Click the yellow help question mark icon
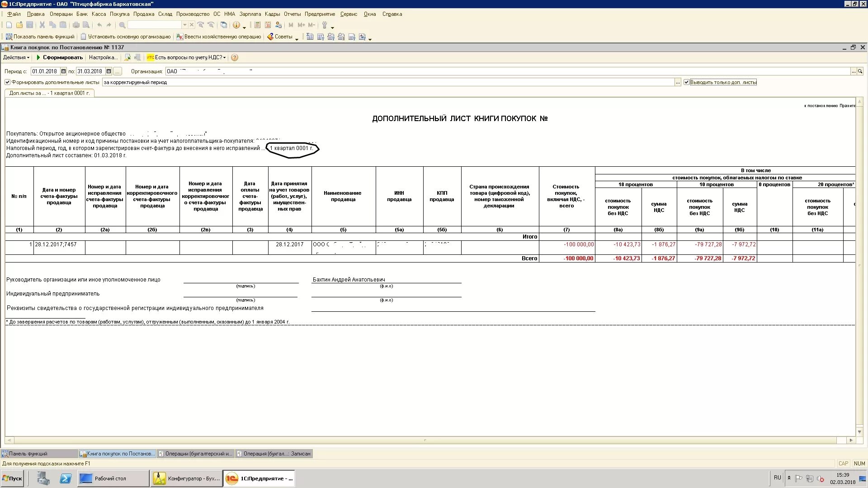This screenshot has height=488, width=868. pyautogui.click(x=235, y=57)
